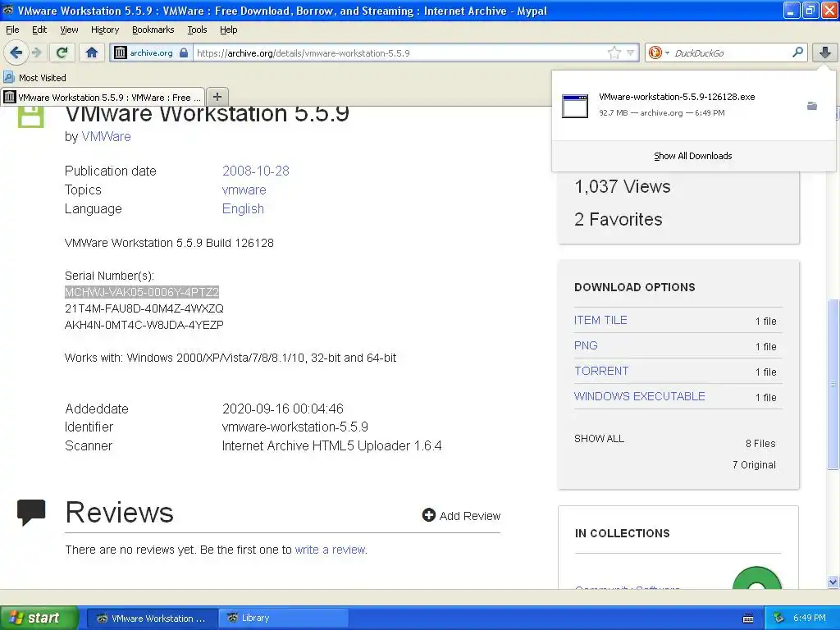Switch to VMware Workstation taskbar button
This screenshot has height=630, width=840.
coord(152,618)
